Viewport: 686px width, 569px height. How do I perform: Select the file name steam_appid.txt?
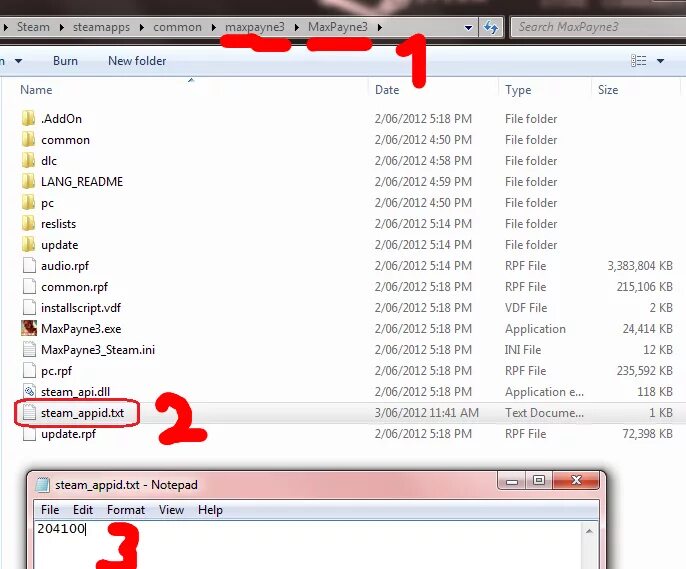[82, 413]
